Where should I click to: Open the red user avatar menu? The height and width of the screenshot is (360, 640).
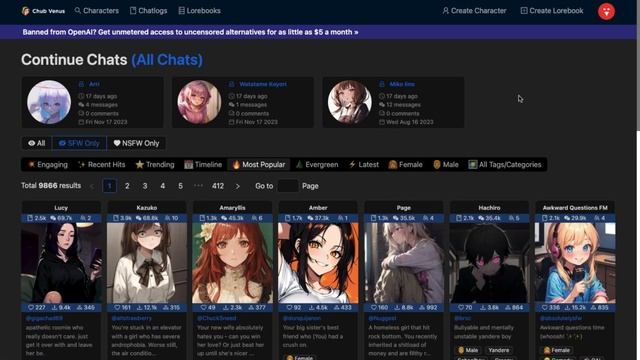tap(606, 11)
